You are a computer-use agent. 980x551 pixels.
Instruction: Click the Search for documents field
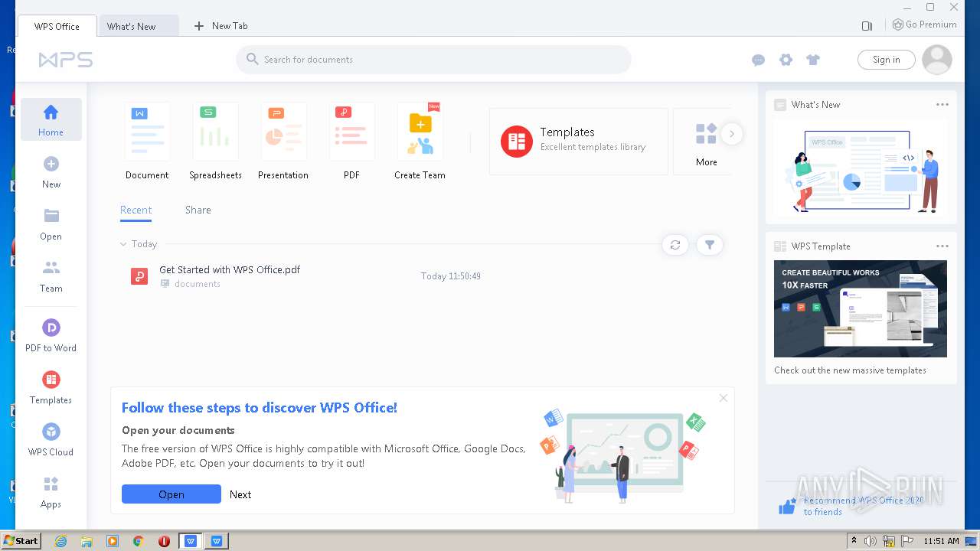click(433, 60)
